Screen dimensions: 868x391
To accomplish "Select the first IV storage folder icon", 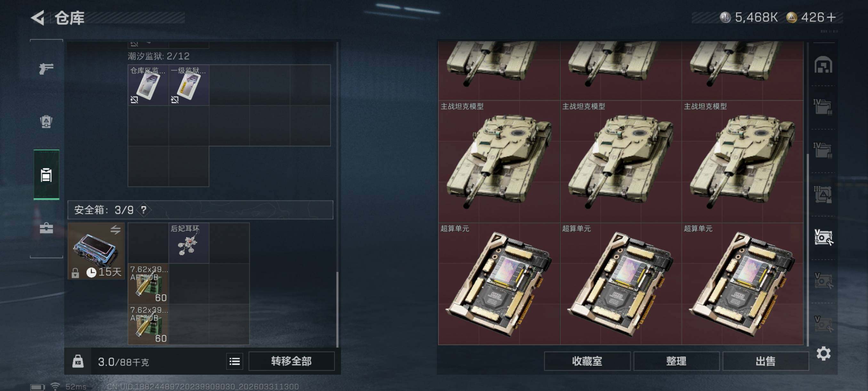I will 823,107.
